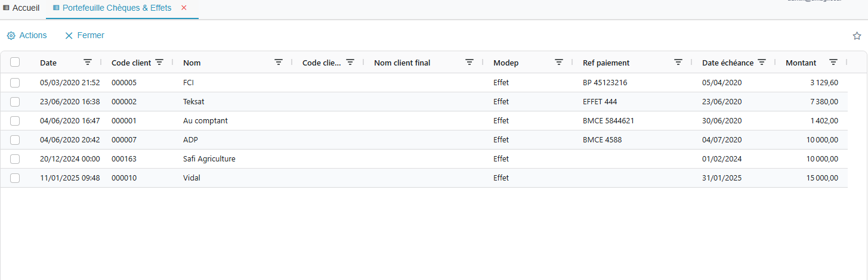Open the Actions dropdown menu
868x280 pixels.
(27, 36)
